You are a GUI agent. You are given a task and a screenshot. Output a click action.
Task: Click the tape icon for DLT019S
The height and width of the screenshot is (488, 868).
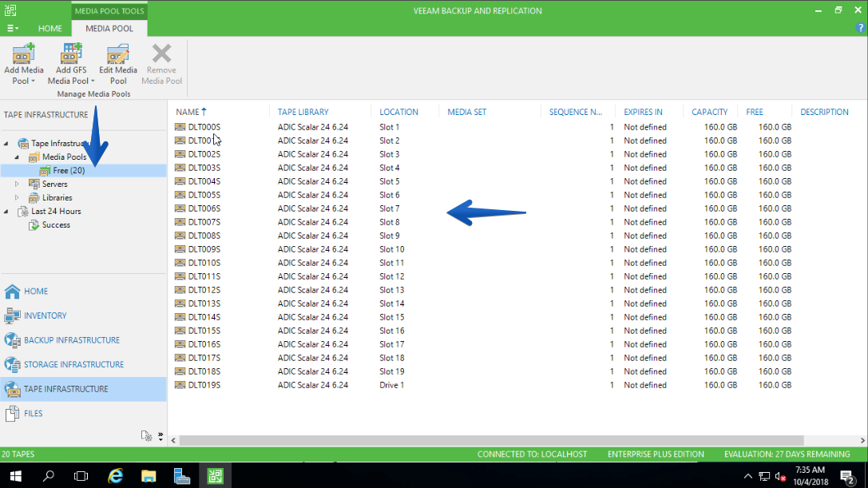[x=180, y=385]
